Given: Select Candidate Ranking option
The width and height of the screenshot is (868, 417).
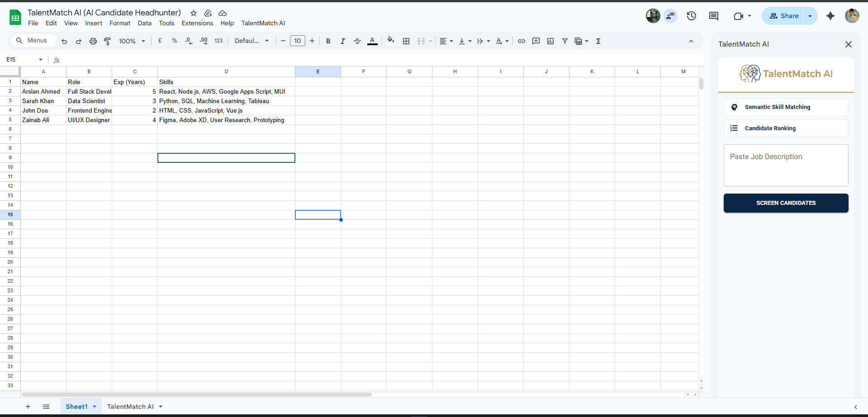Looking at the screenshot, I should point(786,128).
